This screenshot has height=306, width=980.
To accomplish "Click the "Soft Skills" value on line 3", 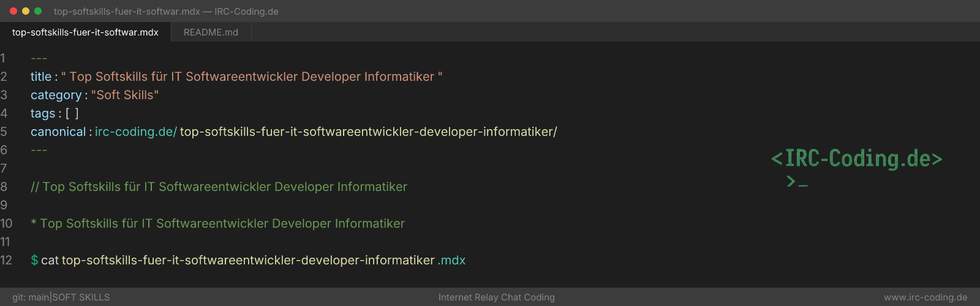I will [x=125, y=95].
